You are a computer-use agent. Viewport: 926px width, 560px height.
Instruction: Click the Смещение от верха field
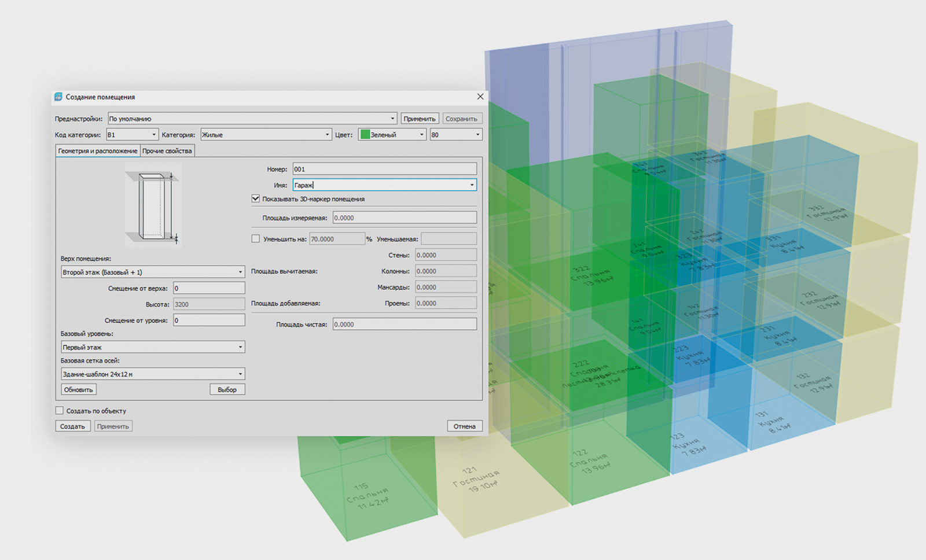tap(209, 288)
